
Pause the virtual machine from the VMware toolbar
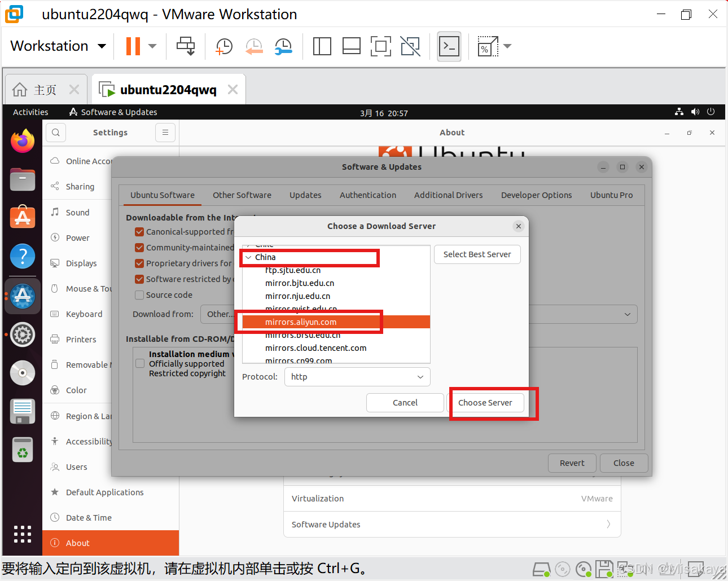[x=133, y=46]
